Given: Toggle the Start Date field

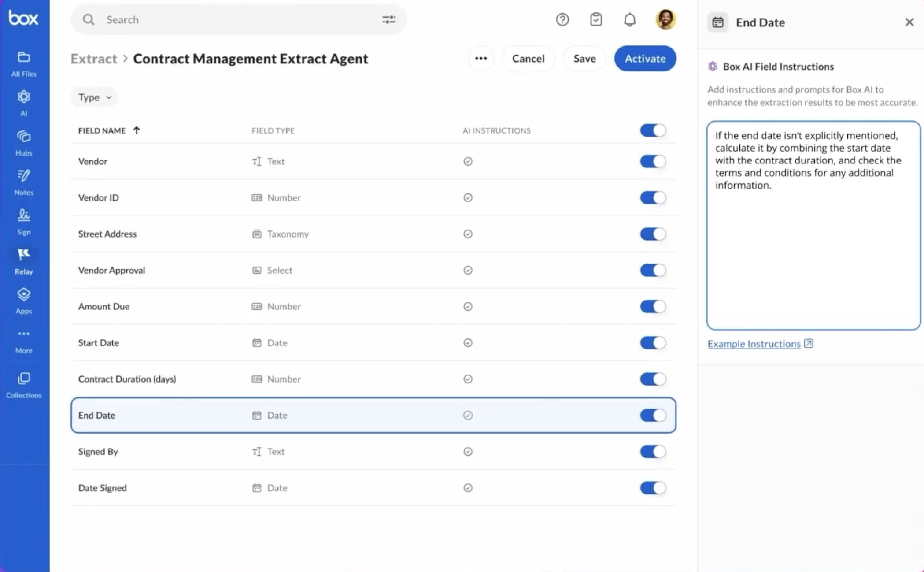Looking at the screenshot, I should [x=653, y=343].
